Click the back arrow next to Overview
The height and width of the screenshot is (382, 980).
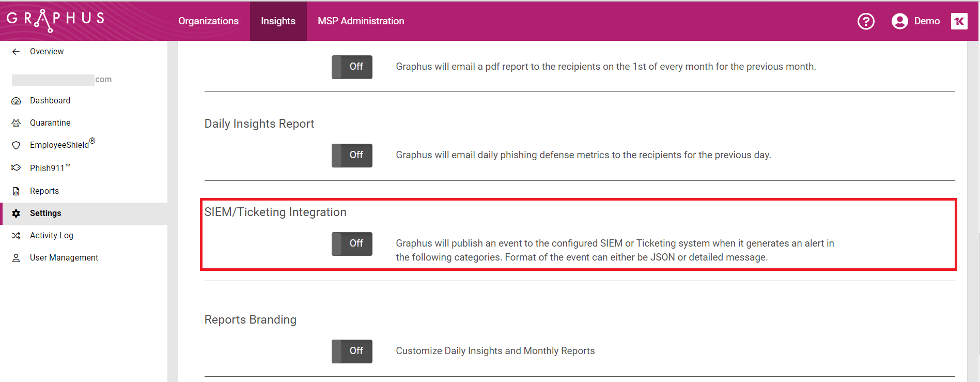click(x=16, y=52)
